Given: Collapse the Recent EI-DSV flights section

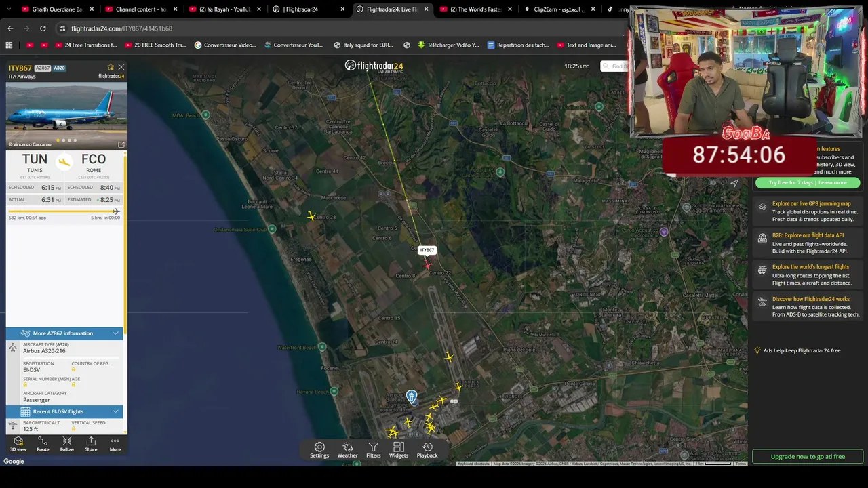Looking at the screenshot, I should click(x=64, y=411).
